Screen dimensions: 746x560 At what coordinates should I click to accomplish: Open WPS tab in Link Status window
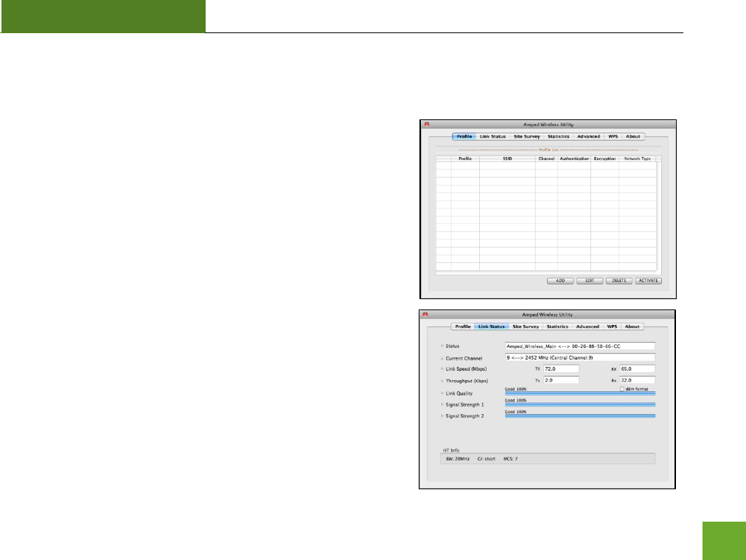612,326
